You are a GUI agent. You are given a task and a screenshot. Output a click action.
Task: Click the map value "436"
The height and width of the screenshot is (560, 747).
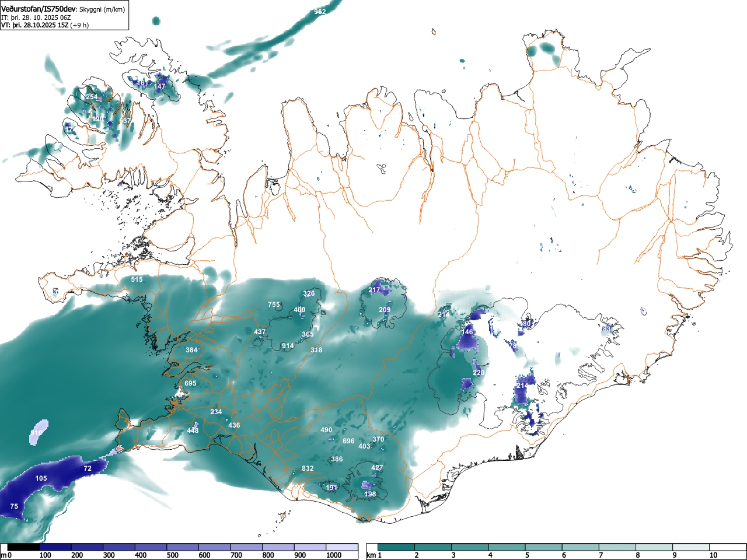point(234,425)
